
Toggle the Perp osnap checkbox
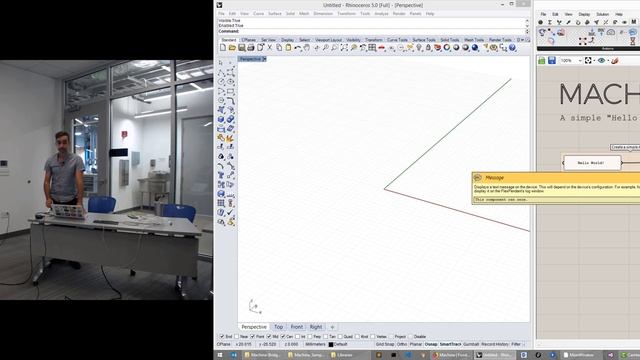pos(310,337)
